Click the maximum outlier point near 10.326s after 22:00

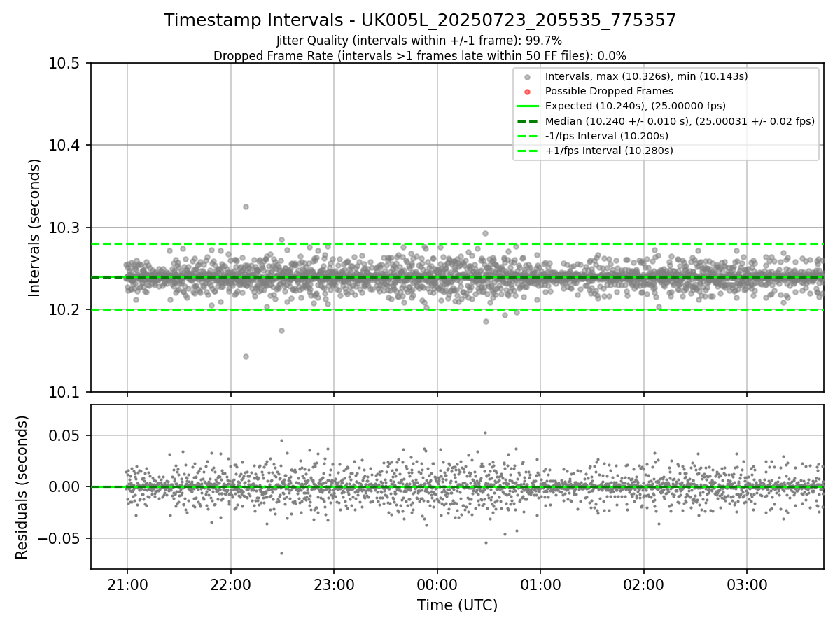[x=246, y=206]
